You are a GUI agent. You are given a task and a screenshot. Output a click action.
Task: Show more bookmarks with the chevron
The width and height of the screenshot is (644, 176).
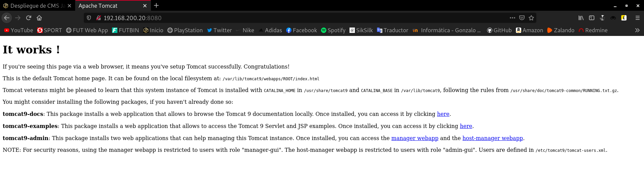coord(637,30)
